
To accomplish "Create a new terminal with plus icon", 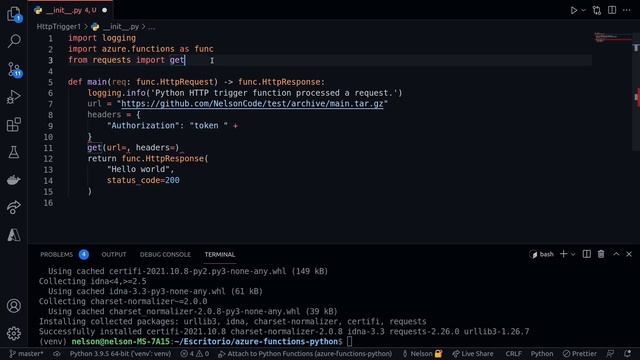I will tap(563, 254).
